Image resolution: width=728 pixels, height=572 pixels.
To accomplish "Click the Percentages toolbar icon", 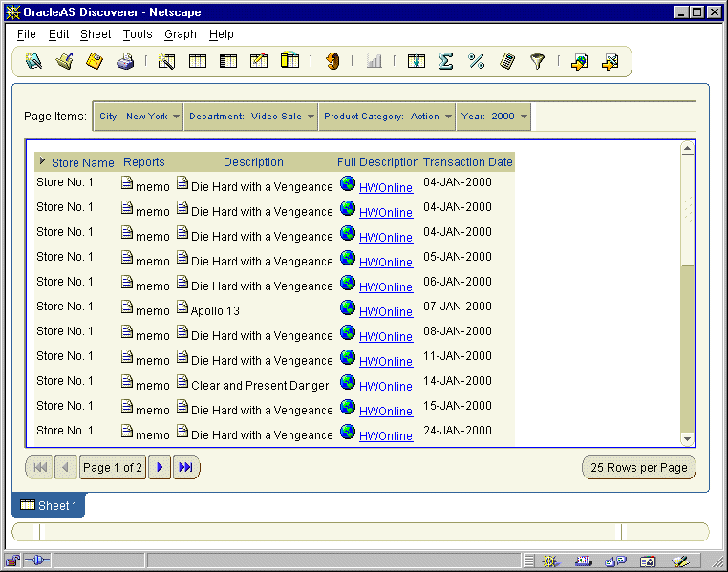I will [477, 61].
